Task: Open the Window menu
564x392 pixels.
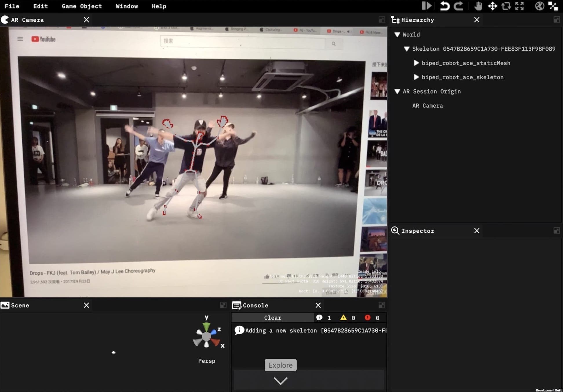Action: pyautogui.click(x=127, y=6)
